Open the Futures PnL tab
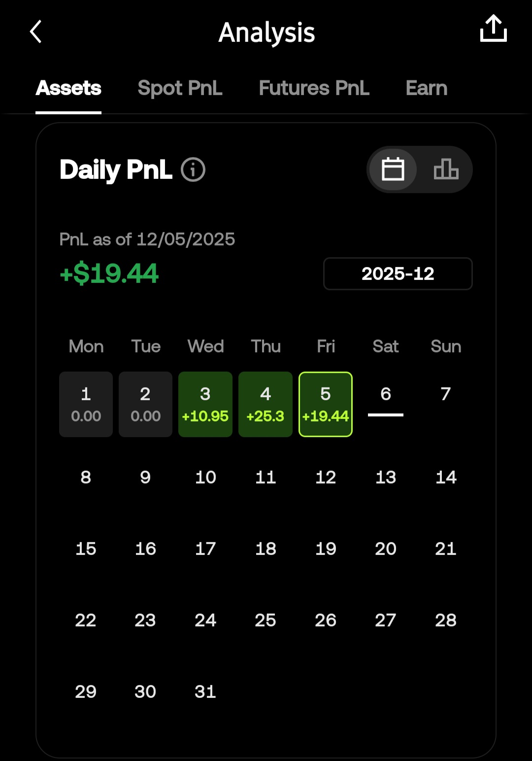Viewport: 532px width, 761px height. [x=314, y=88]
